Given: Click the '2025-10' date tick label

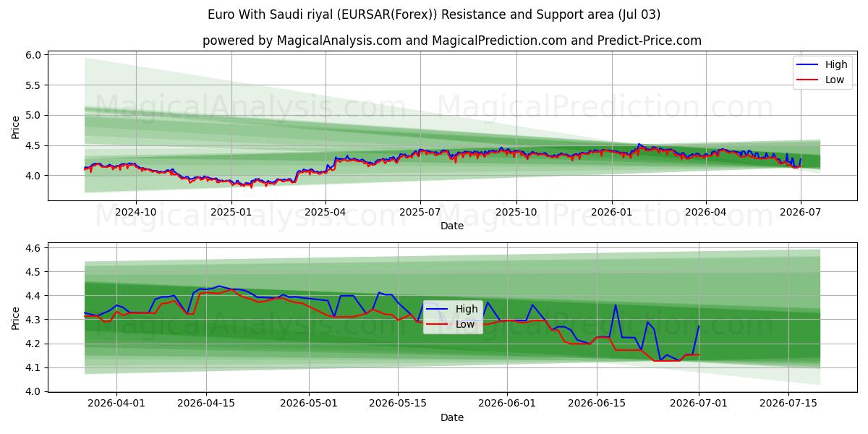Looking at the screenshot, I should pyautogui.click(x=516, y=212).
